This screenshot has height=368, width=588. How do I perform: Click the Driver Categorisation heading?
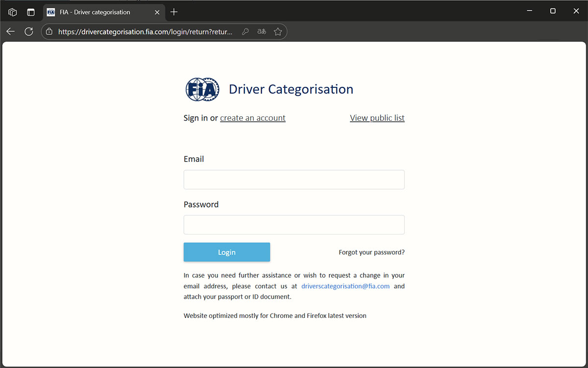click(291, 89)
